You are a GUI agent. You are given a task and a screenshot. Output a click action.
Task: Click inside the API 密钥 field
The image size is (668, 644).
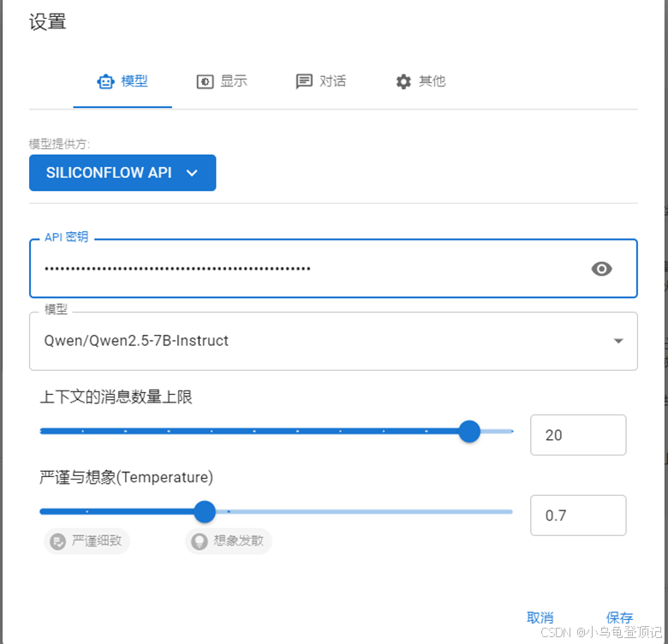point(333,268)
